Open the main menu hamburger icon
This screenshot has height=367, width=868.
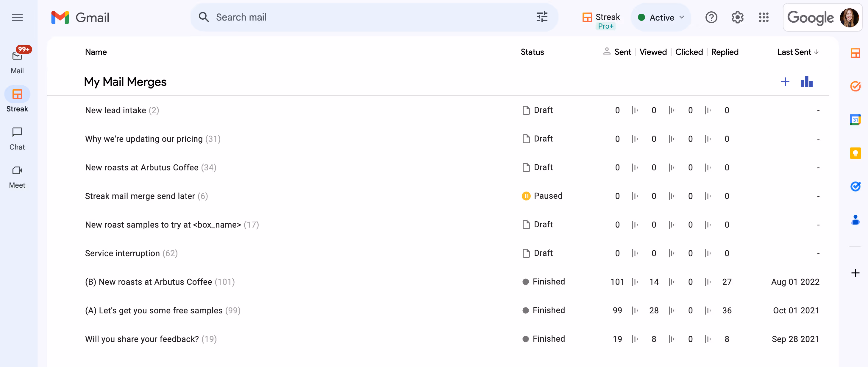click(x=17, y=17)
